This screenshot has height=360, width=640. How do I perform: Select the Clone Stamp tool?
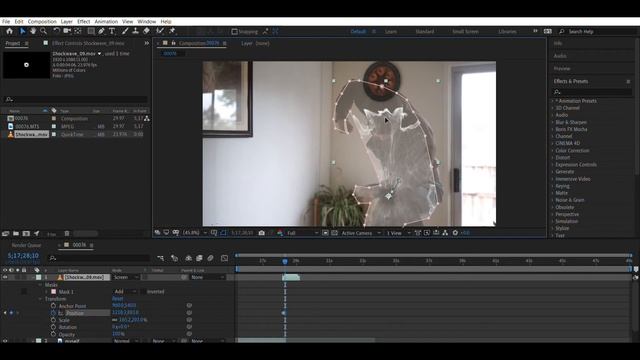[x=136, y=31]
